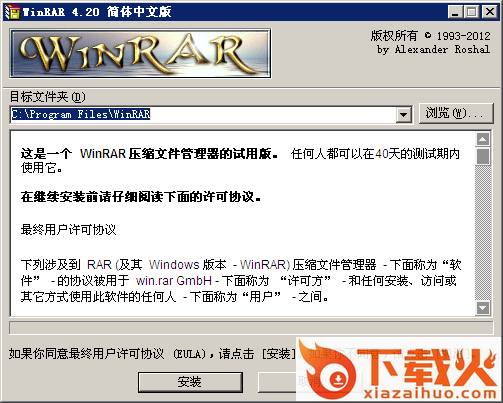Click the 最终用户许可协议 heading in license text
503x403 pixels.
[68, 230]
